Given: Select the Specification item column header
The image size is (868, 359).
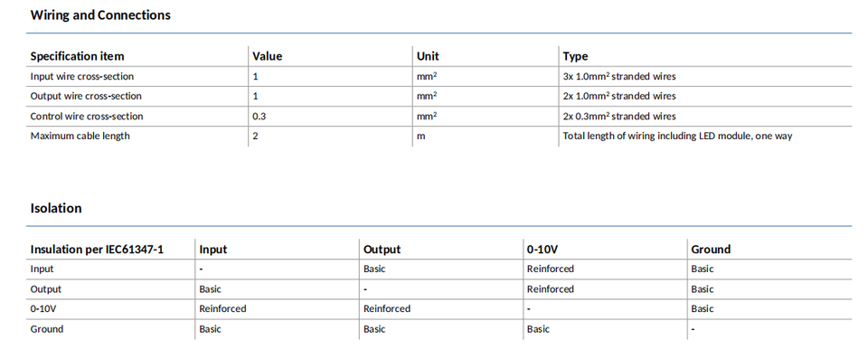Looking at the screenshot, I should [77, 56].
